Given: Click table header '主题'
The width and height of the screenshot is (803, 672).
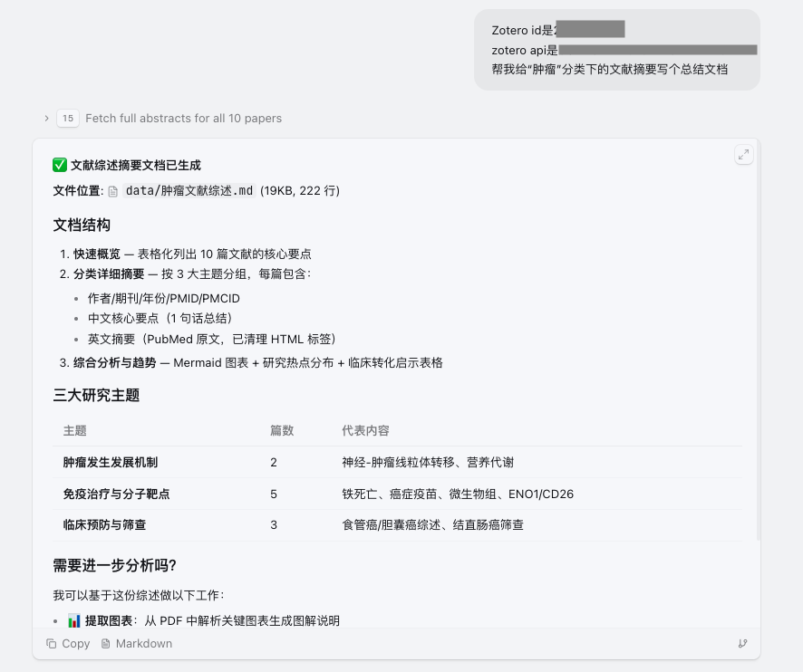Looking at the screenshot, I should coord(74,430).
